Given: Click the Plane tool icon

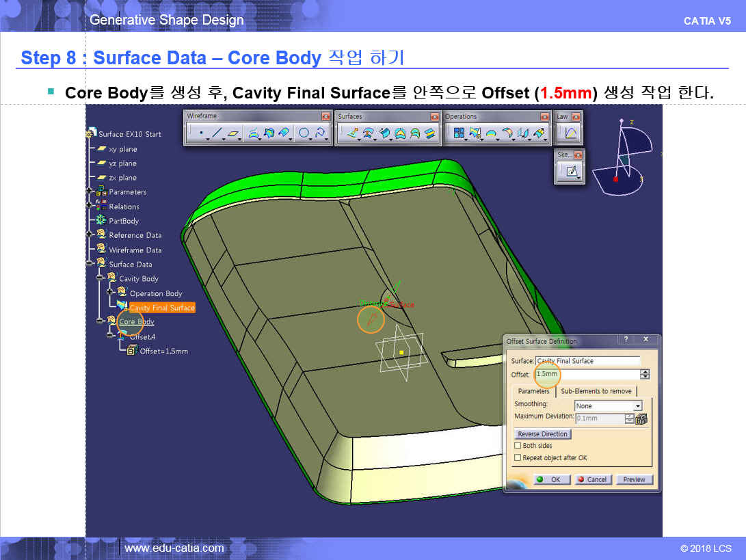Looking at the screenshot, I should [x=234, y=133].
